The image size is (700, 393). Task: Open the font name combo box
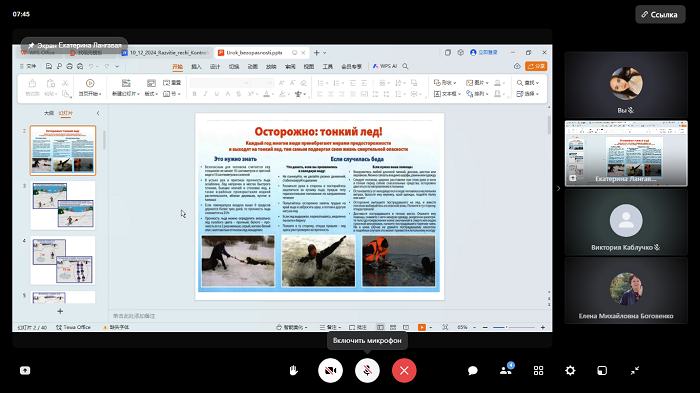220,83
